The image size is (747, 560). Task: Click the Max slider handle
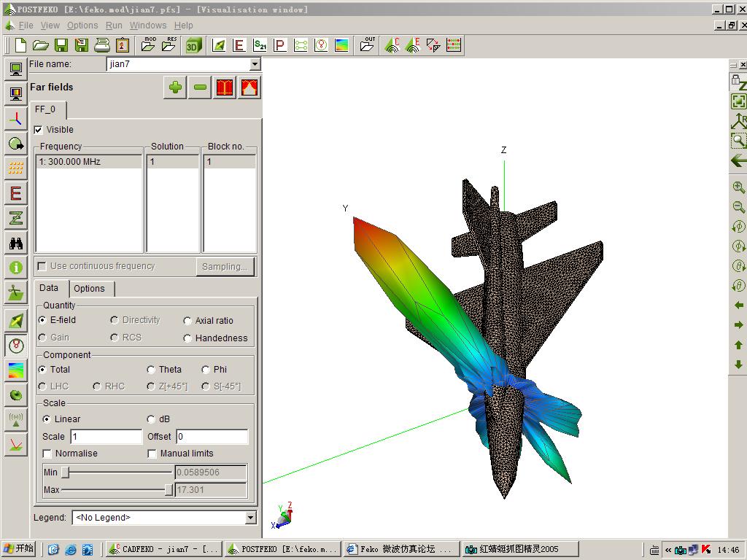169,489
